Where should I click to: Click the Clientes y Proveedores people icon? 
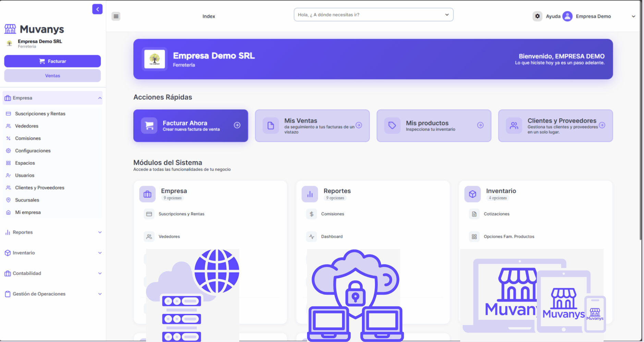[514, 125]
